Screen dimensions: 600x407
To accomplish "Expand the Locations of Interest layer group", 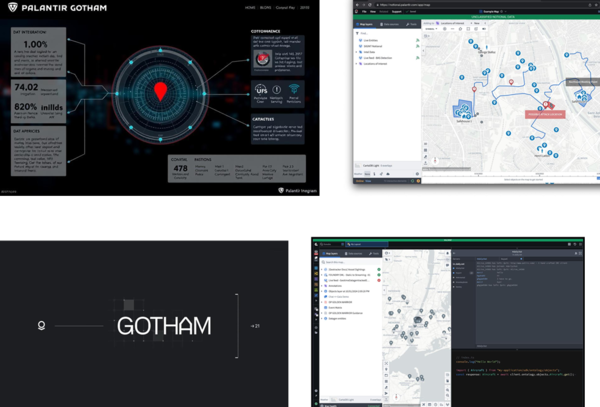I will 356,64.
